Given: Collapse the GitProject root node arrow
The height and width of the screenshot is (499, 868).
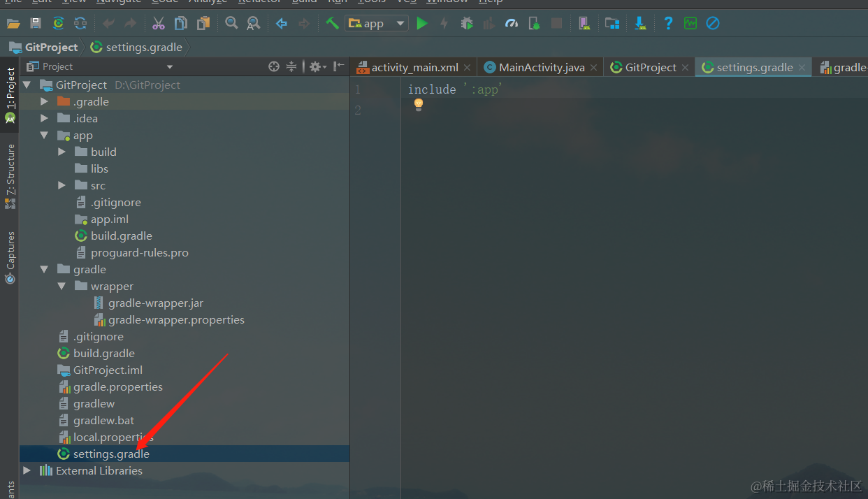Looking at the screenshot, I should (27, 85).
